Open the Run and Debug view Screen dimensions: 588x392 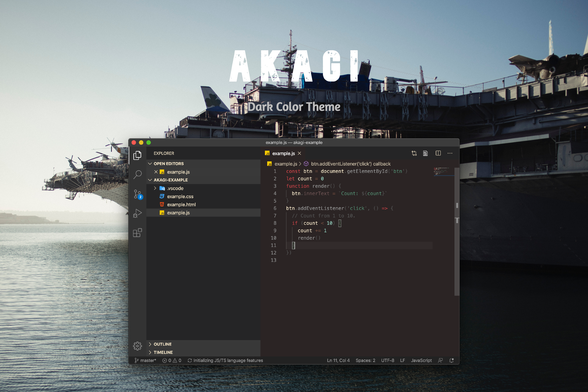pyautogui.click(x=137, y=213)
